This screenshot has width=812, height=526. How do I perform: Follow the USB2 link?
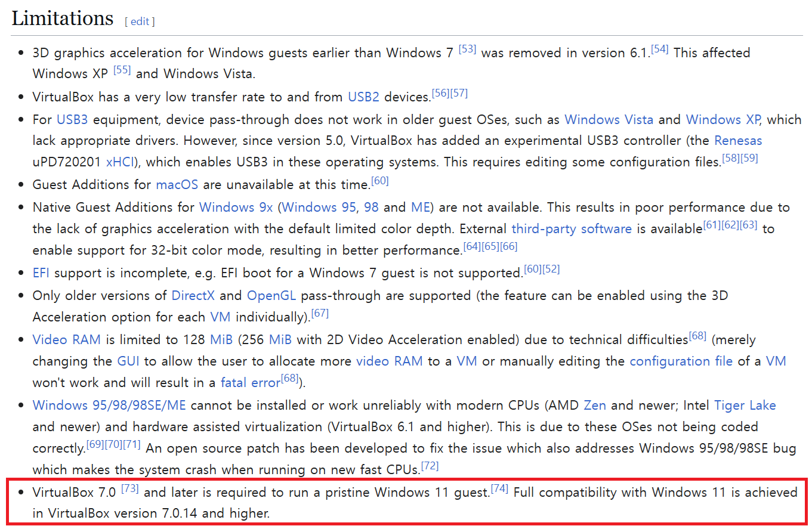pyautogui.click(x=364, y=97)
